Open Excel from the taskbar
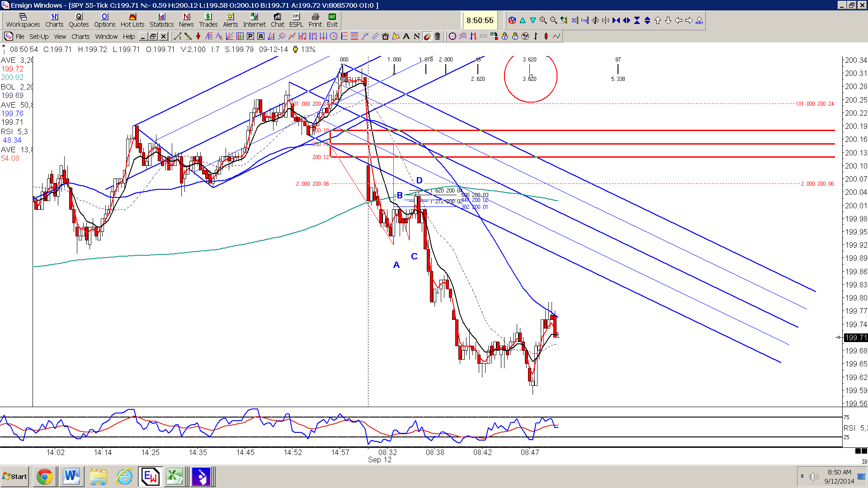 tap(175, 477)
